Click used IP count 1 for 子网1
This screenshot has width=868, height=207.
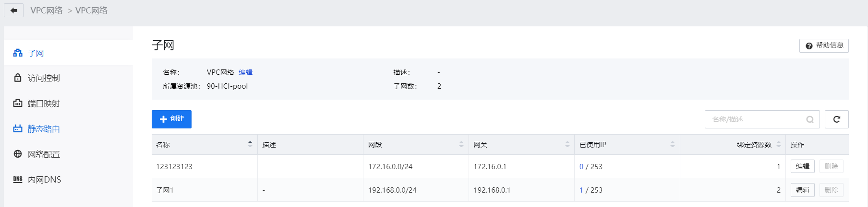pos(581,190)
